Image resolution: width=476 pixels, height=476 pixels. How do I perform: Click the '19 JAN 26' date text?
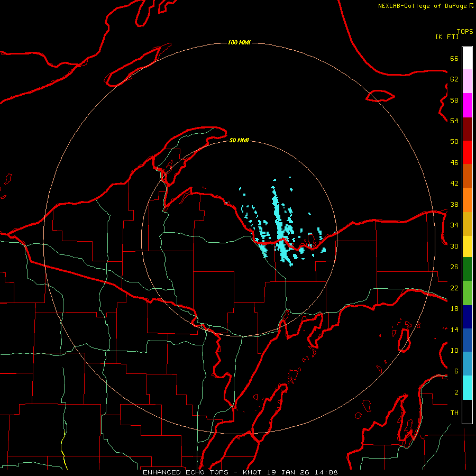(x=288, y=472)
